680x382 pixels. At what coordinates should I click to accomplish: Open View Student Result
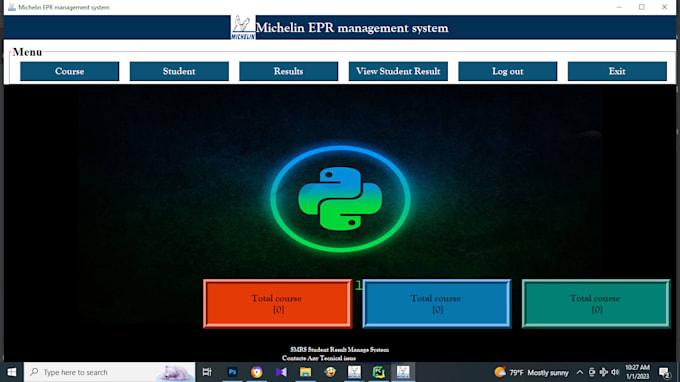pyautogui.click(x=398, y=71)
